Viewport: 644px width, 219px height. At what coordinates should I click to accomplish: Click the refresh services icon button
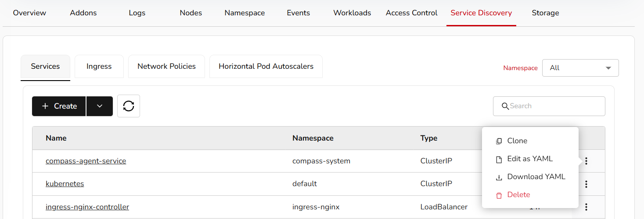(x=129, y=106)
